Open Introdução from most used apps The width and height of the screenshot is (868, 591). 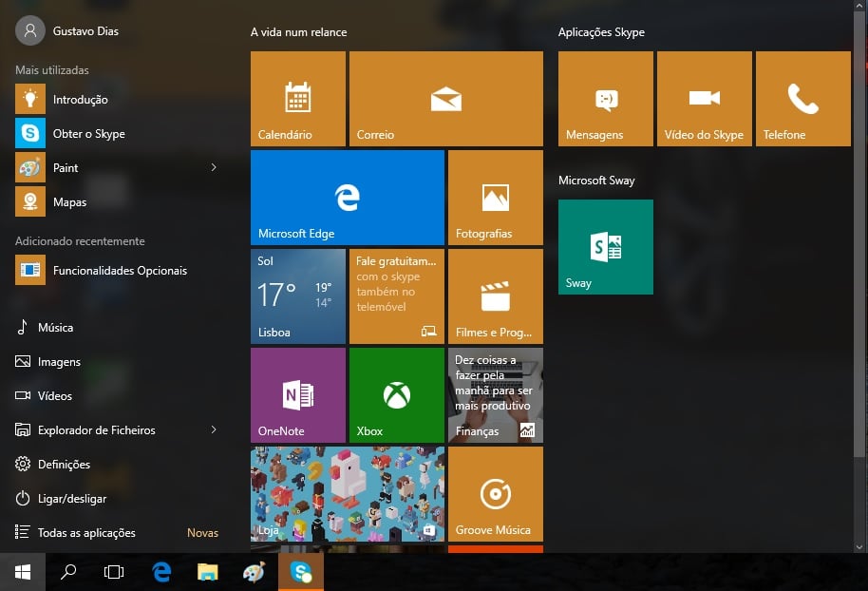[118, 100]
